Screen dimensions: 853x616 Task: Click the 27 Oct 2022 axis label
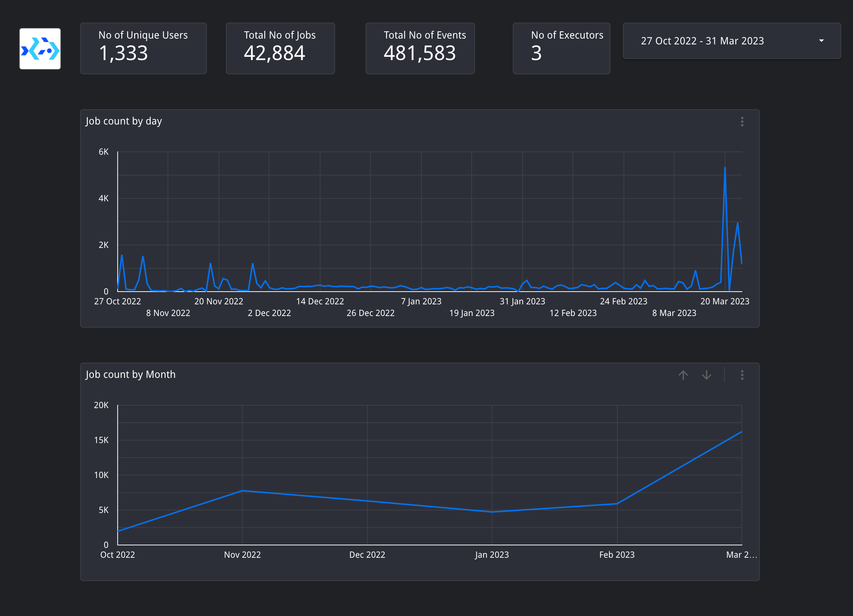[x=117, y=301]
